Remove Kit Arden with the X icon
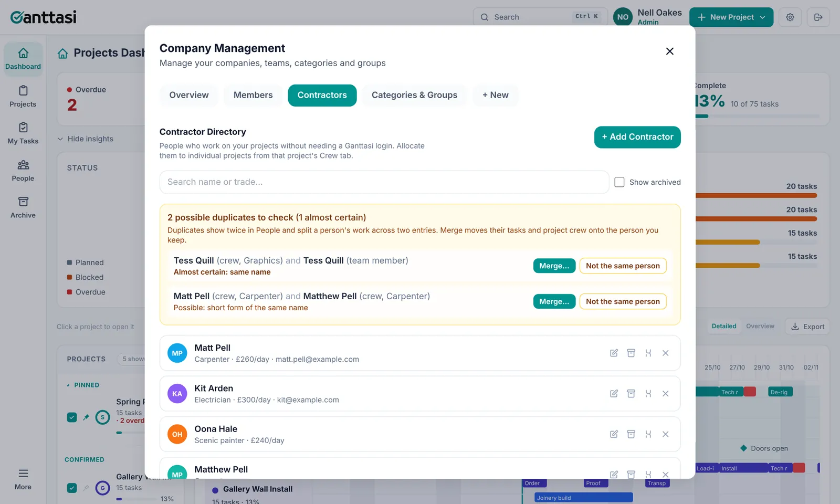 [666, 394]
